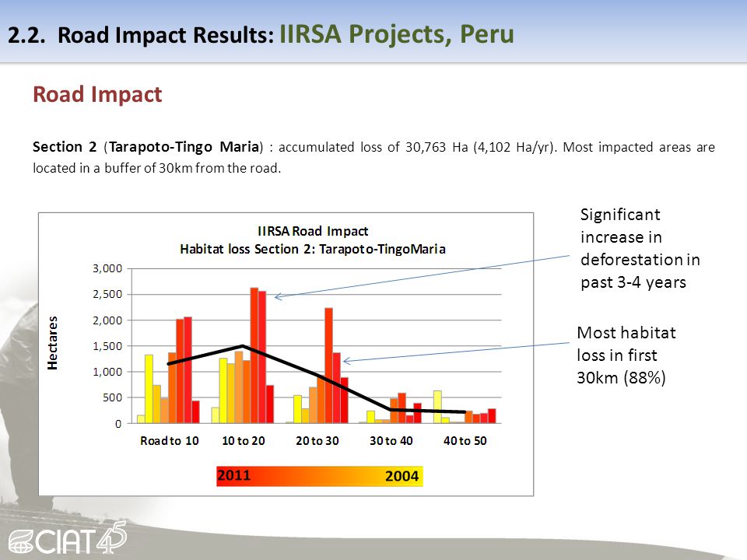747x560 pixels.
Task: Click the tall yellow bar in 'Road to 10'
Action: [x=149, y=389]
